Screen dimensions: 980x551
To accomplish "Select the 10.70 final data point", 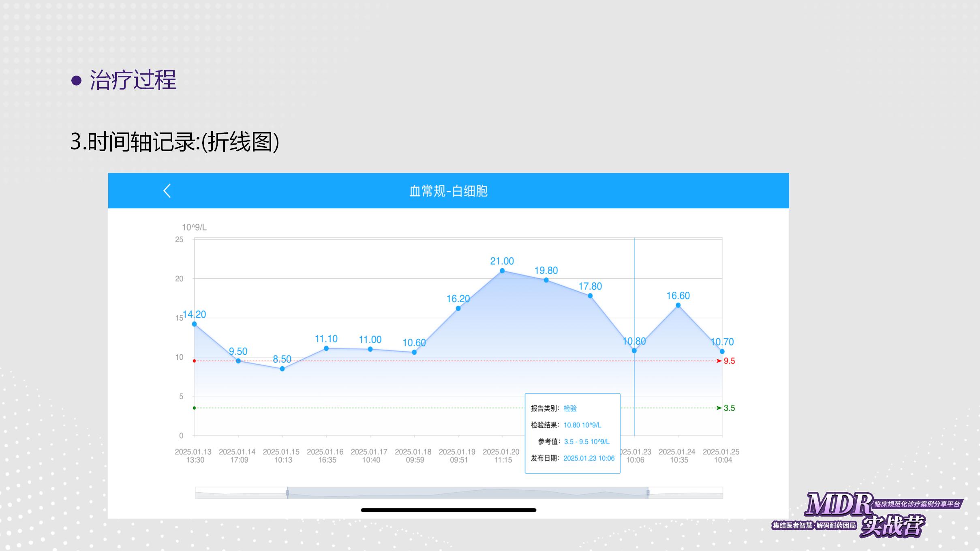I will click(x=722, y=352).
